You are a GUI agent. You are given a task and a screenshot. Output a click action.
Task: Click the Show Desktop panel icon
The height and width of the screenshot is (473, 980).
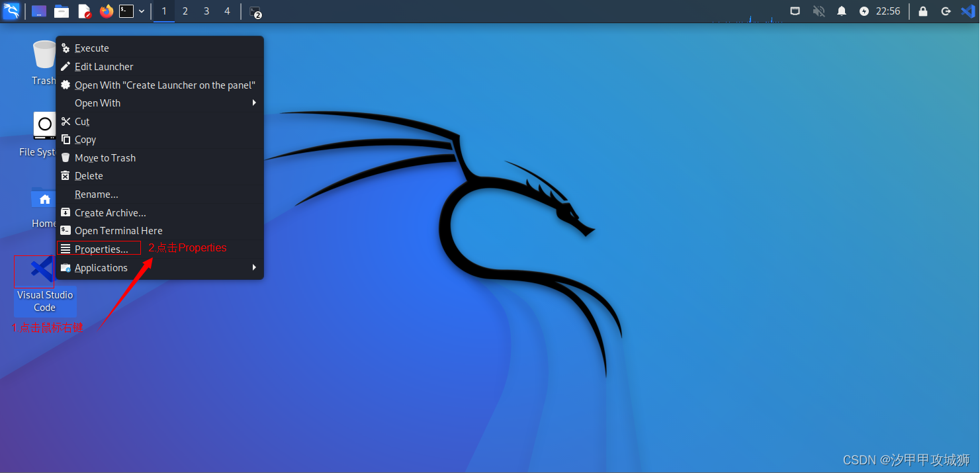click(x=39, y=11)
